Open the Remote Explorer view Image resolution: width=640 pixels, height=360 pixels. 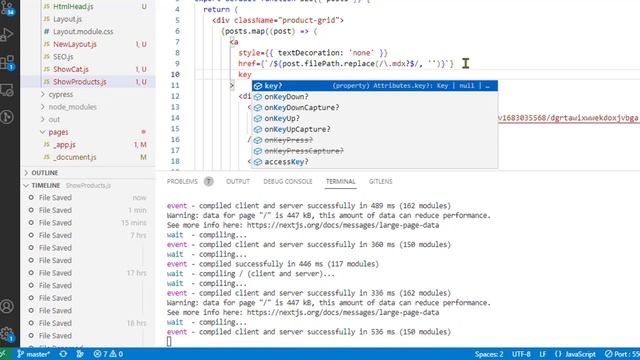coord(7,90)
